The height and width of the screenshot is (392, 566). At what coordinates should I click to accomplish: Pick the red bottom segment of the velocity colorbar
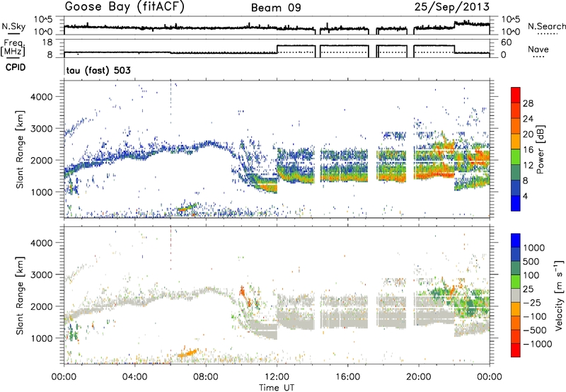click(x=516, y=350)
